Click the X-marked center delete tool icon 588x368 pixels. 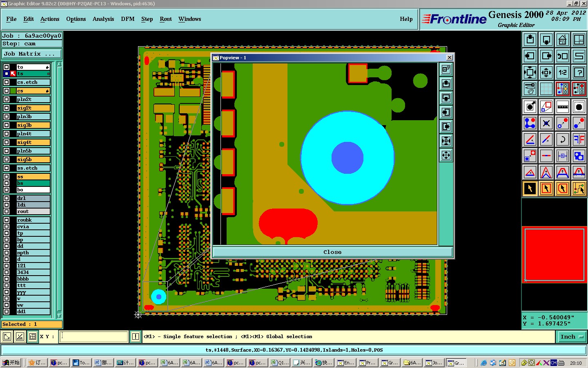(546, 123)
